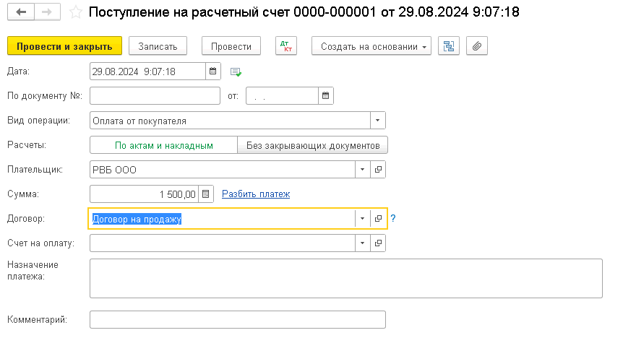Open the selected Договор record
Image resolution: width=623 pixels, height=364 pixels.
378,218
